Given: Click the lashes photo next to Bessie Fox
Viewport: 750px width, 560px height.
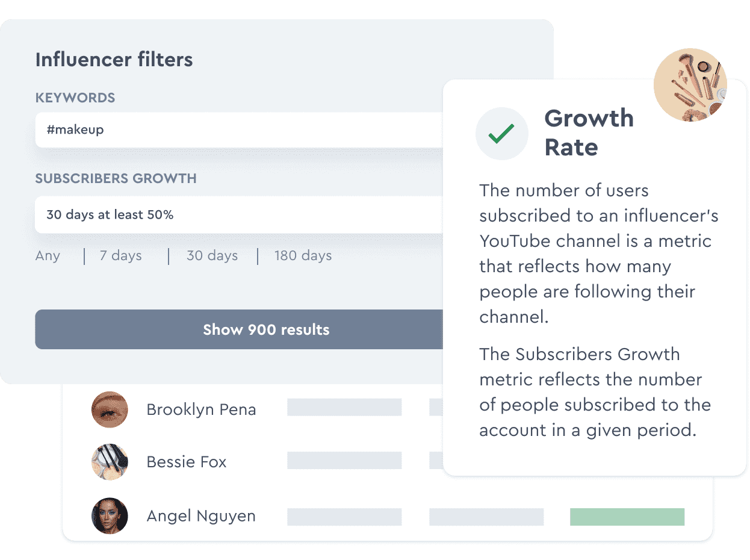Looking at the screenshot, I should [110, 462].
